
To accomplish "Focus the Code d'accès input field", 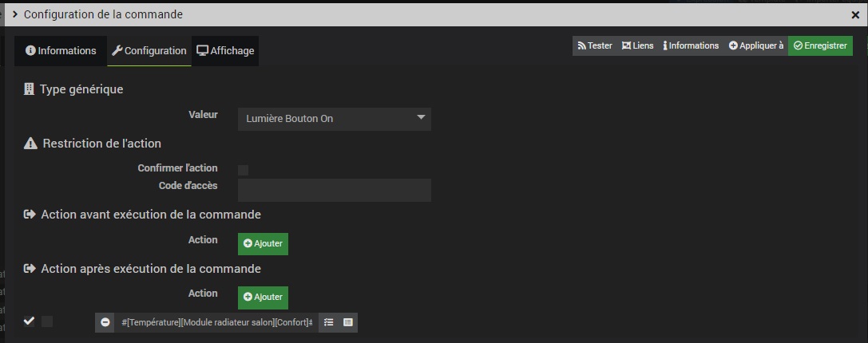I will coord(335,190).
